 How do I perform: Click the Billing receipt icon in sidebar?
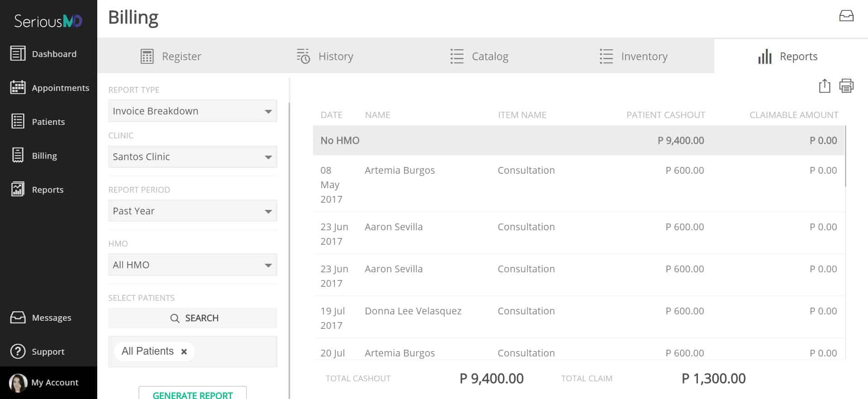point(18,155)
